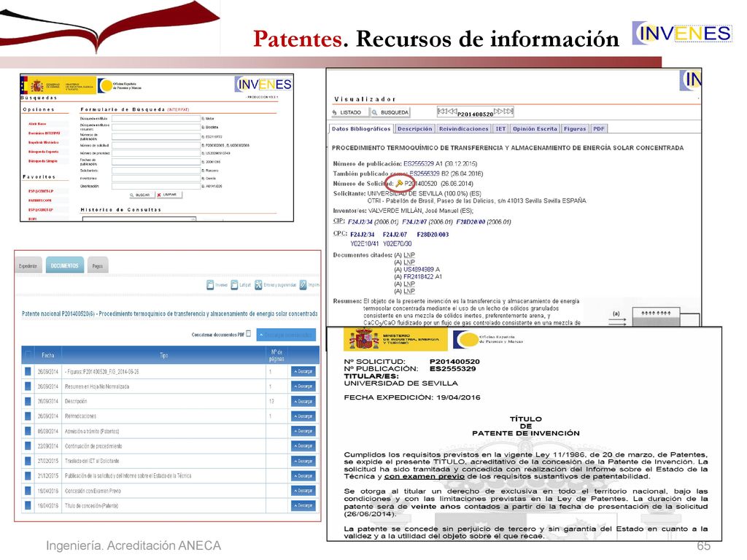
Task: Select checkbox for Continuación de procedimiento row
Action: tap(28, 446)
